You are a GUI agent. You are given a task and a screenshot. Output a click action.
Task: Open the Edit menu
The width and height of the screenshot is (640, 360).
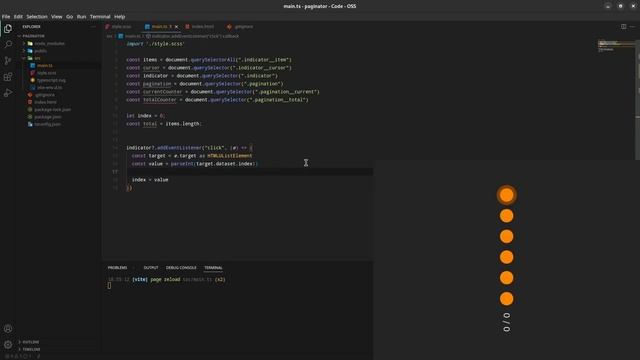click(x=18, y=17)
